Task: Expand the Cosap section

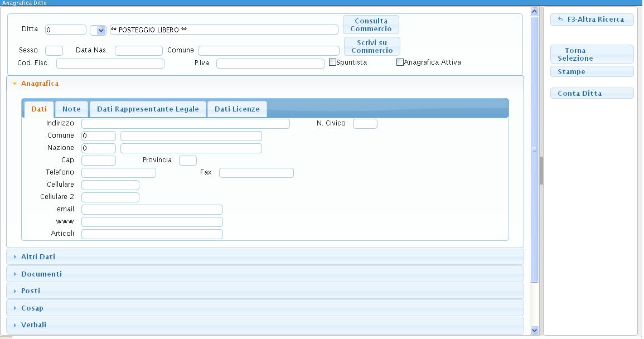Action: pos(32,308)
